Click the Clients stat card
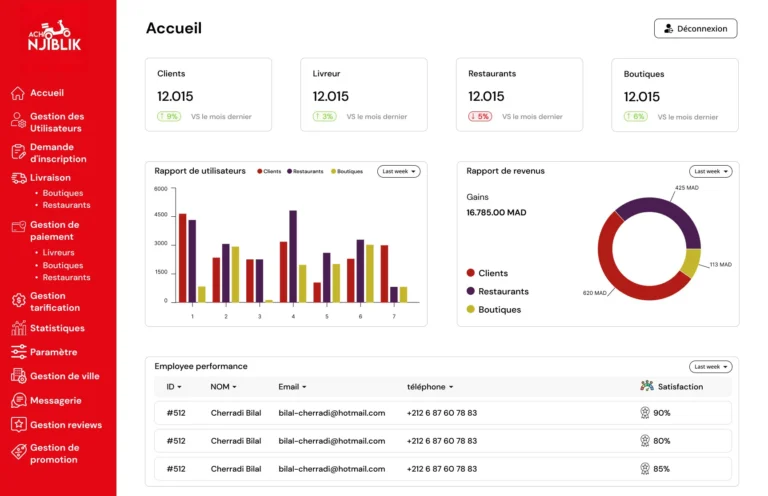768x496 pixels. 208,94
